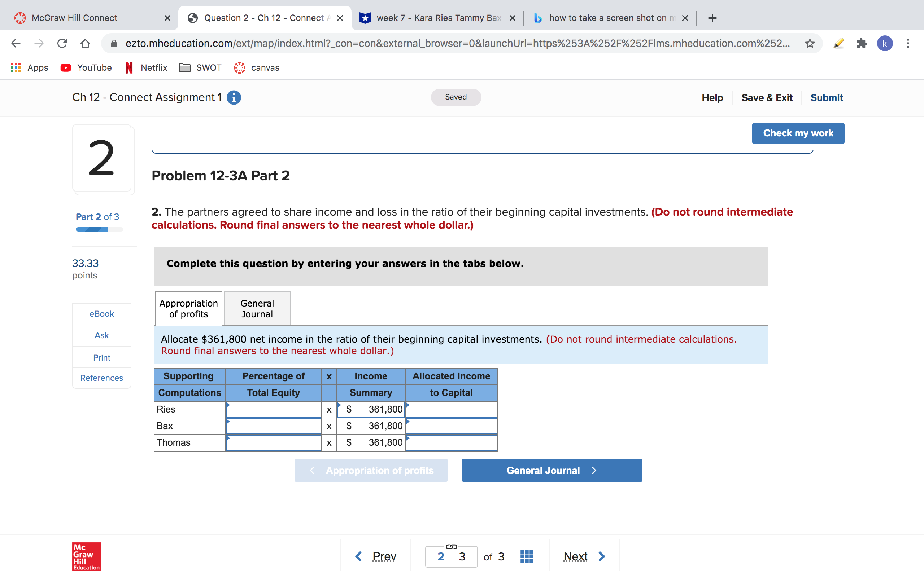
Task: Switch to the McGraw Hill Connect browser tab
Action: 74,18
